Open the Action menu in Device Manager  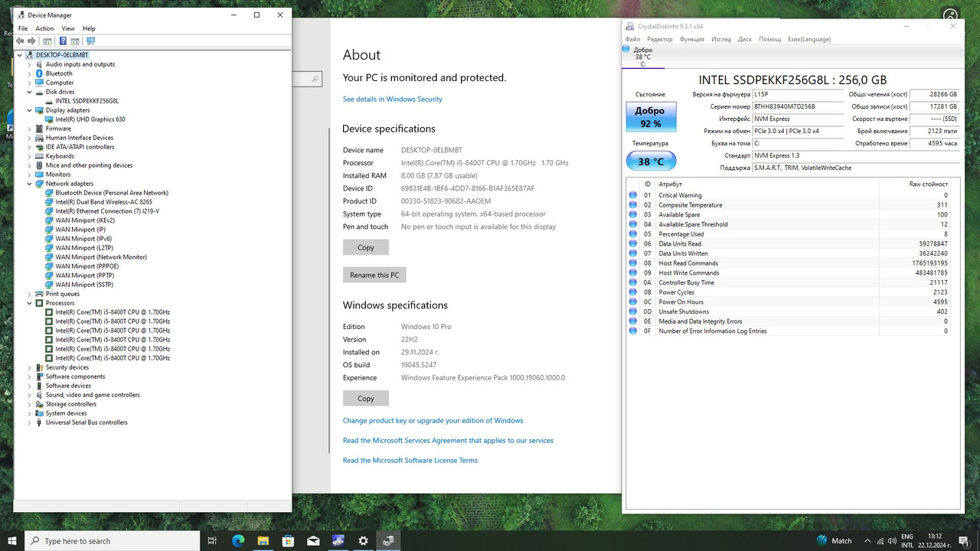tap(44, 28)
